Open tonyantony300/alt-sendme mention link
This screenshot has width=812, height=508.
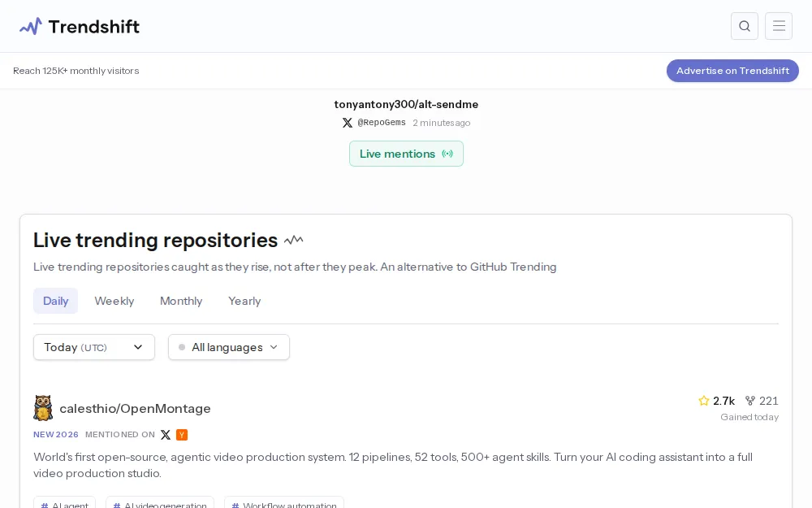(406, 104)
